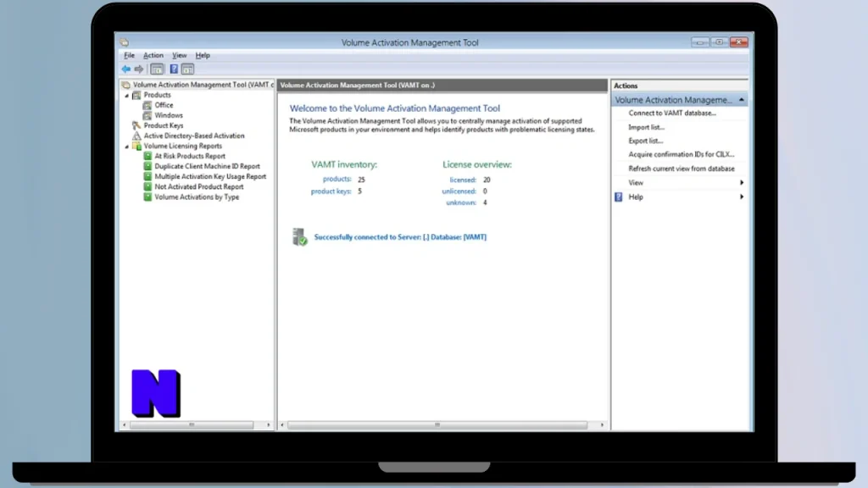Click left pane scrollbar right arrow
868x488 pixels.
click(x=269, y=425)
